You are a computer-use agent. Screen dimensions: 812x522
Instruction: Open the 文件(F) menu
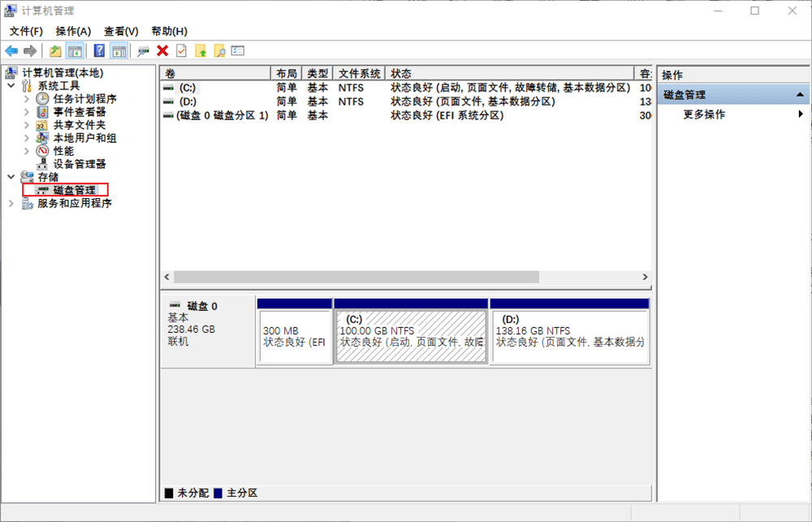tap(26, 31)
